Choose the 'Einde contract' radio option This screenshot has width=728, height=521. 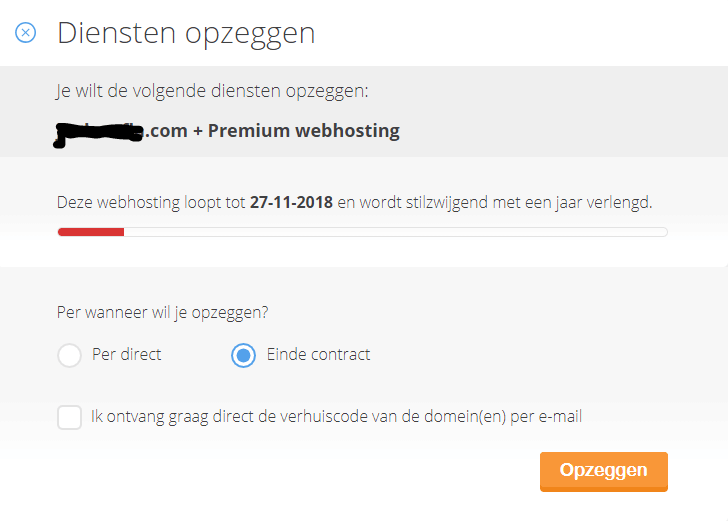[x=243, y=355]
